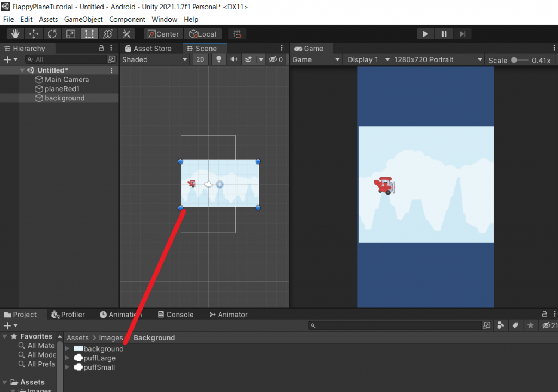Select the Scale tool
This screenshot has width=558, height=392.
pos(70,33)
